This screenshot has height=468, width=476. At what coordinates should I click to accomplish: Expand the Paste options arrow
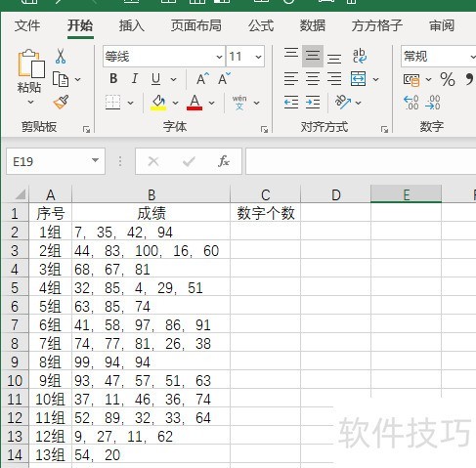click(x=30, y=102)
